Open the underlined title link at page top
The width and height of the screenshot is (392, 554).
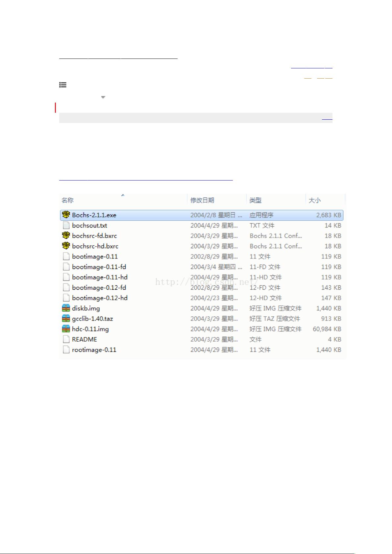pos(118,59)
